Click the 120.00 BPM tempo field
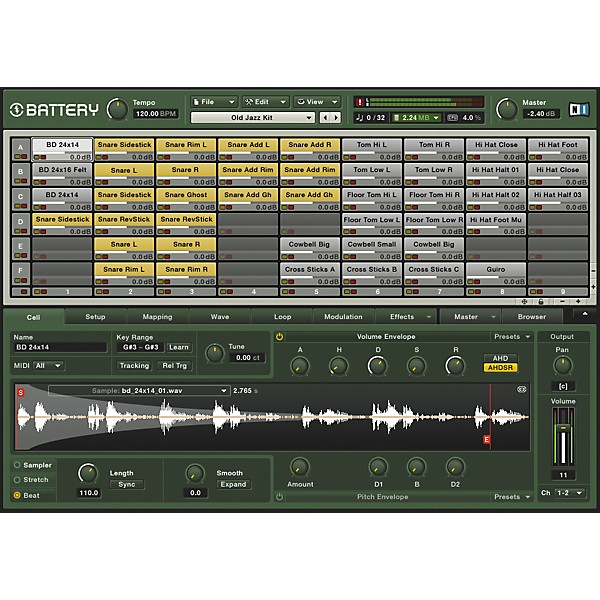 (155, 114)
